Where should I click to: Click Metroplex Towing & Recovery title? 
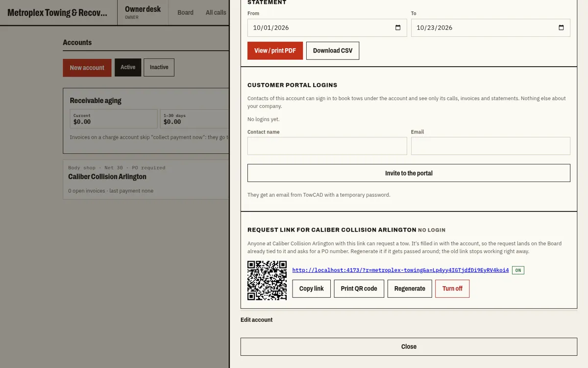[57, 13]
